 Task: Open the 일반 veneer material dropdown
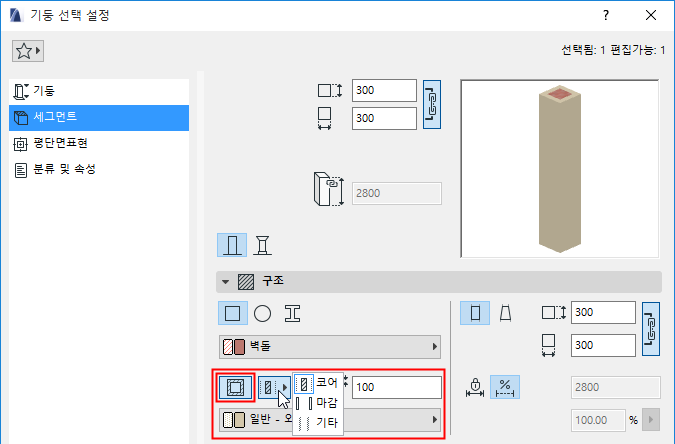pyautogui.click(x=330, y=420)
